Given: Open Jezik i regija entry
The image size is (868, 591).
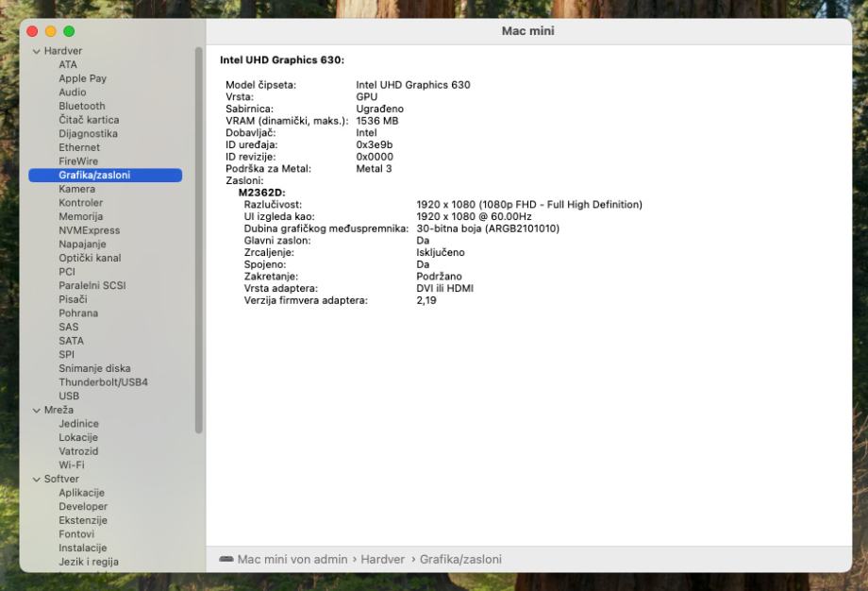Looking at the screenshot, I should pyautogui.click(x=89, y=562).
